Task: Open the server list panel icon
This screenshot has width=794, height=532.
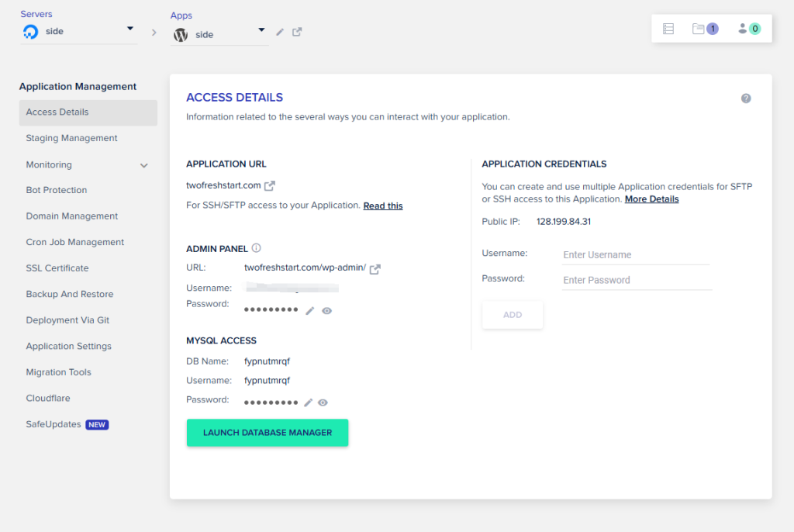Action: coord(668,29)
